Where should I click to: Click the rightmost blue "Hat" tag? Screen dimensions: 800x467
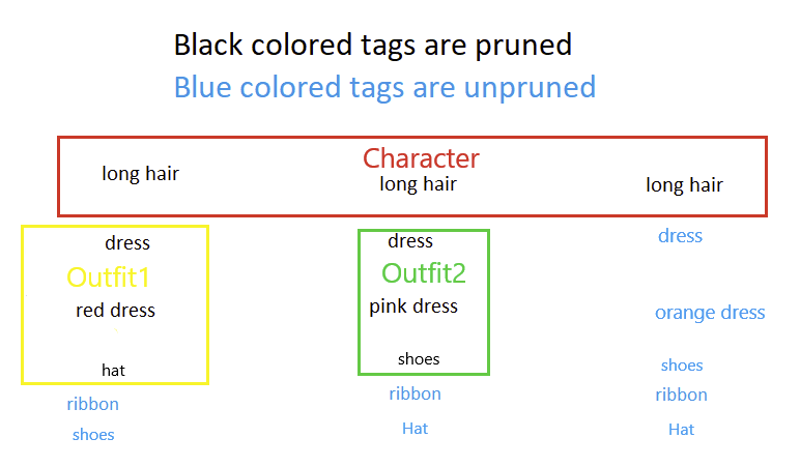point(681,429)
